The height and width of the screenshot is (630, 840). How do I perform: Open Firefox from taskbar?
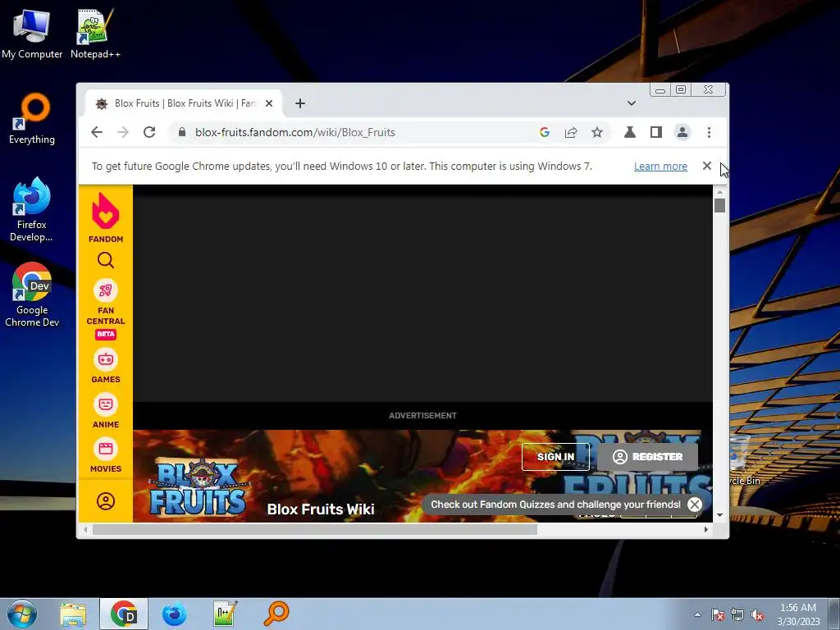[x=175, y=614]
